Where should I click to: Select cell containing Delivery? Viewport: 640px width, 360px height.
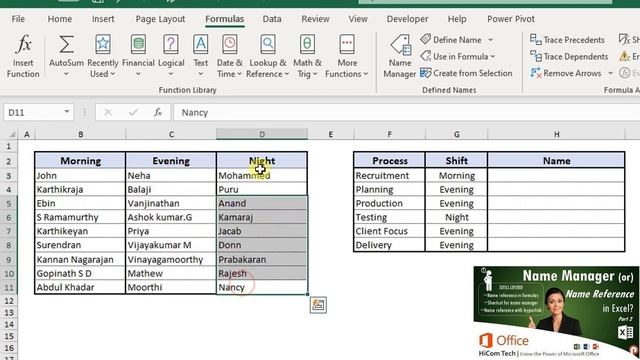(389, 245)
